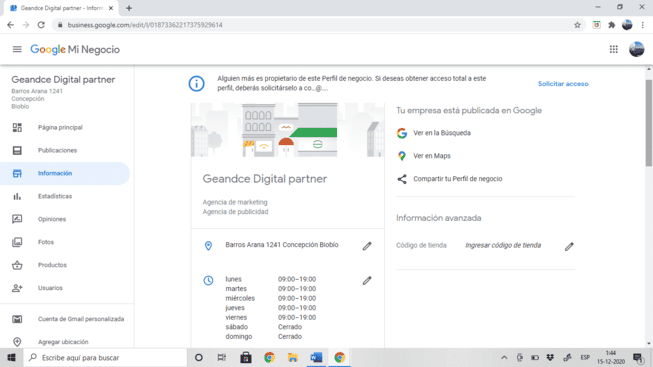Select Información in sidebar
This screenshot has width=653, height=367.
pos(65,173)
